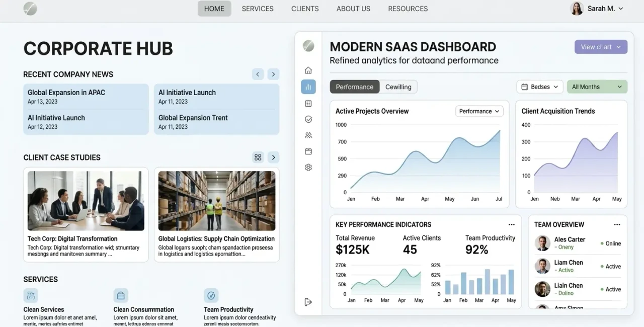Show next Client Case Studies

coord(273,157)
